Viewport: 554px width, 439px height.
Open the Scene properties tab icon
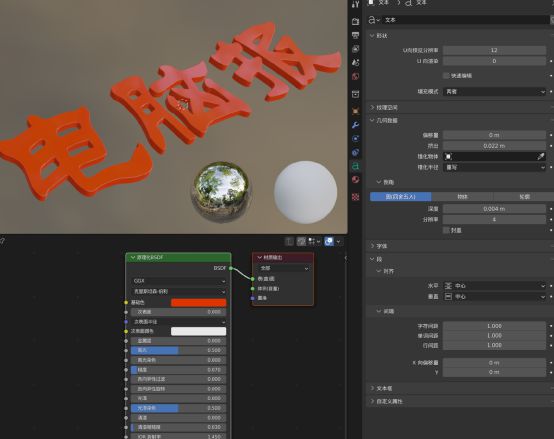[x=355, y=63]
